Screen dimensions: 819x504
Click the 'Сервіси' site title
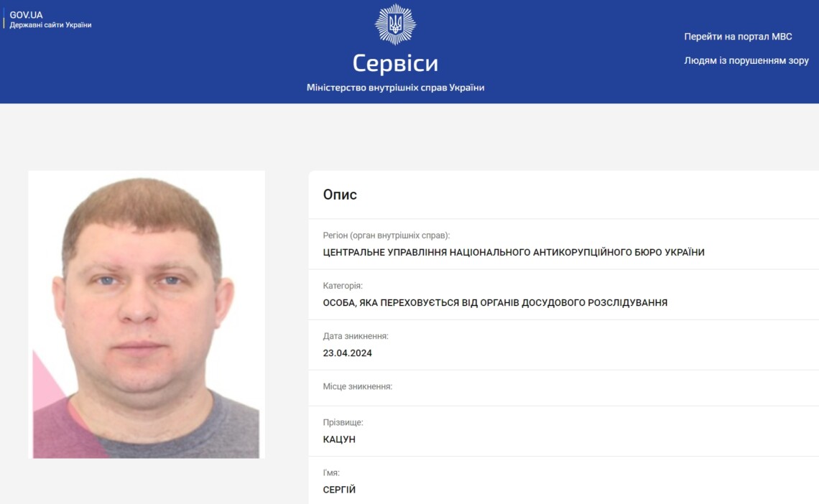point(395,63)
